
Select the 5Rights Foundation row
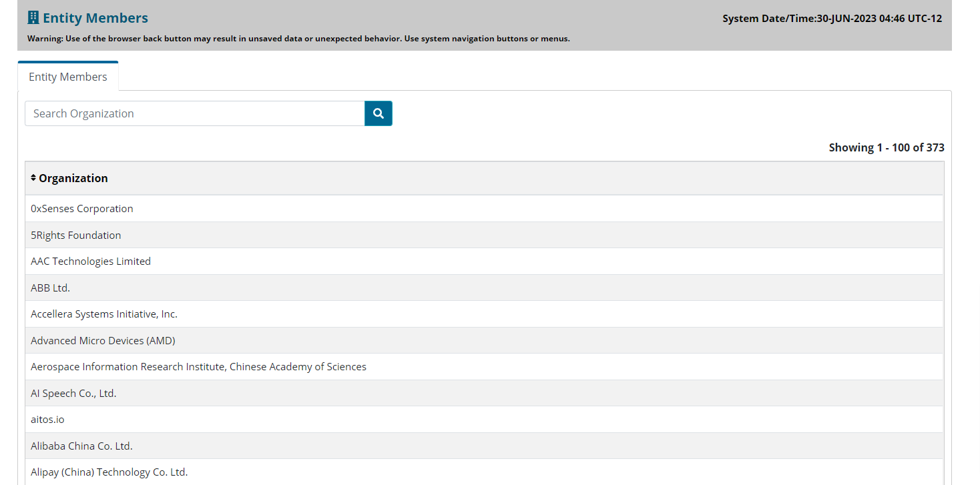tap(484, 235)
